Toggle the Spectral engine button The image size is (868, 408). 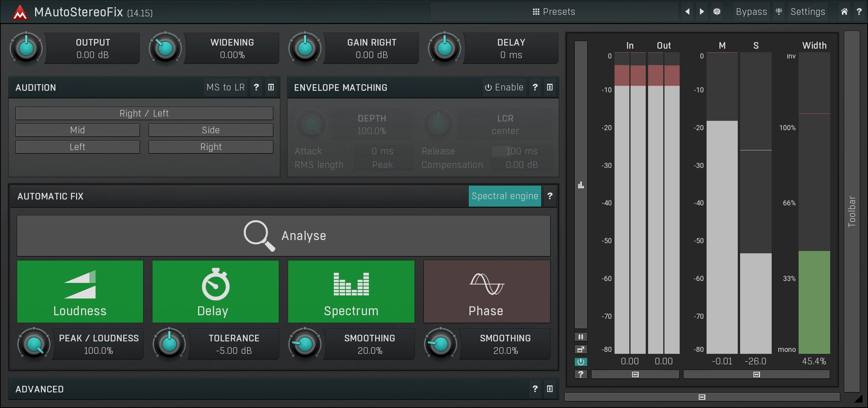(505, 196)
